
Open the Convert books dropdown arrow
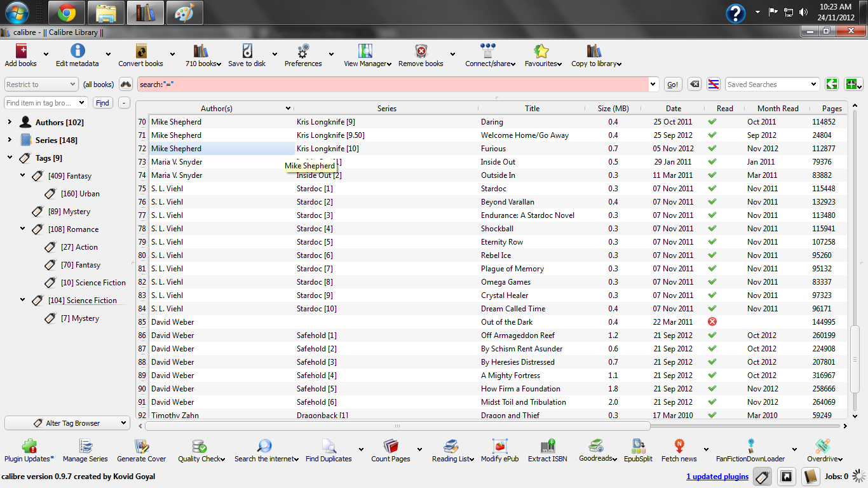tap(172, 55)
